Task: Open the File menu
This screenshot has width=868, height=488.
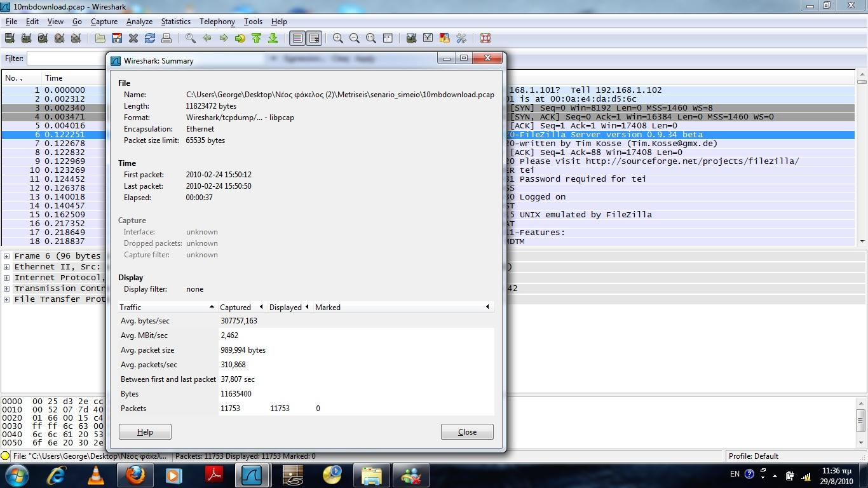Action: [x=11, y=22]
